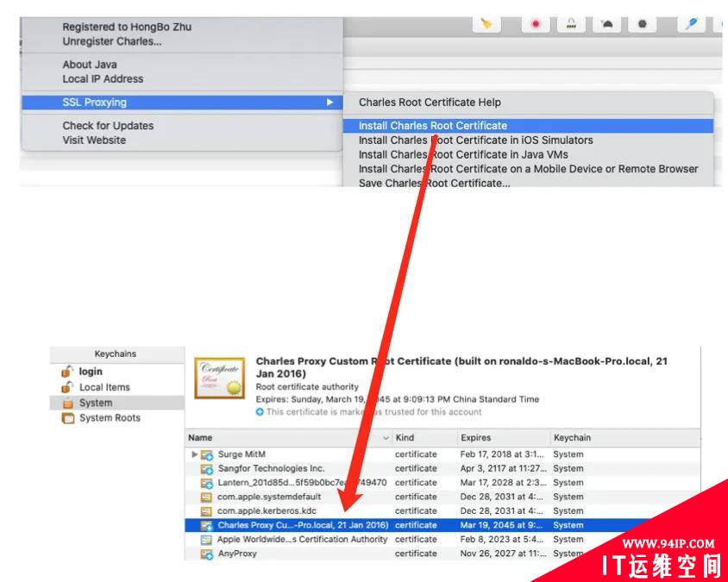The width and height of the screenshot is (728, 582).
Task: Click the AnyProxy certificate icon
Action: (x=207, y=554)
